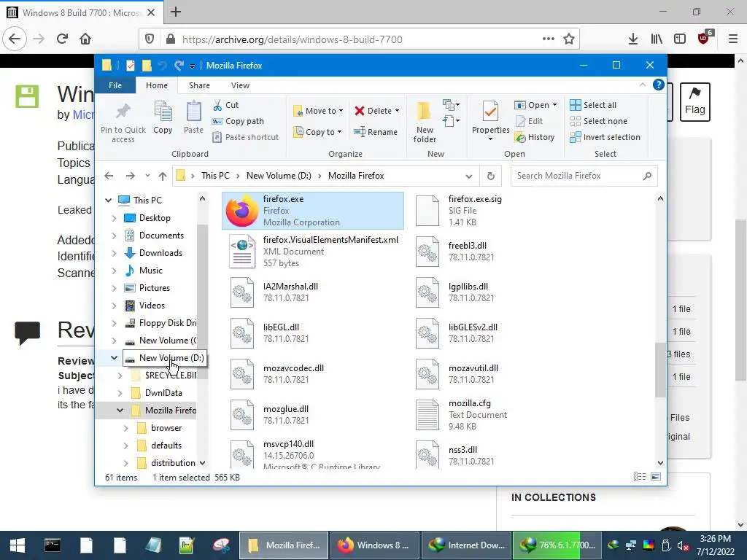Screen dimensions: 747x560
Task: Open Firefox hamburger menu
Action: click(x=732, y=39)
